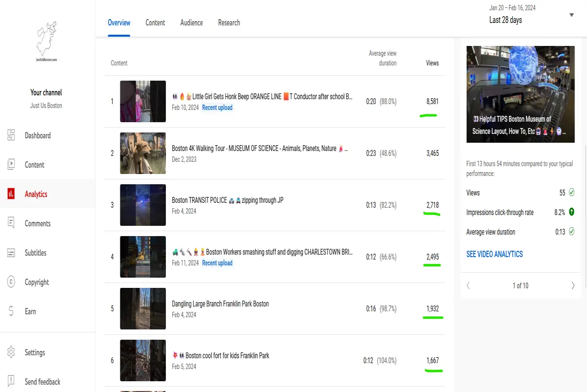Click Recent upload badge dated Feb 10, 2024
Screen dimensions: 587x392
click(x=217, y=108)
